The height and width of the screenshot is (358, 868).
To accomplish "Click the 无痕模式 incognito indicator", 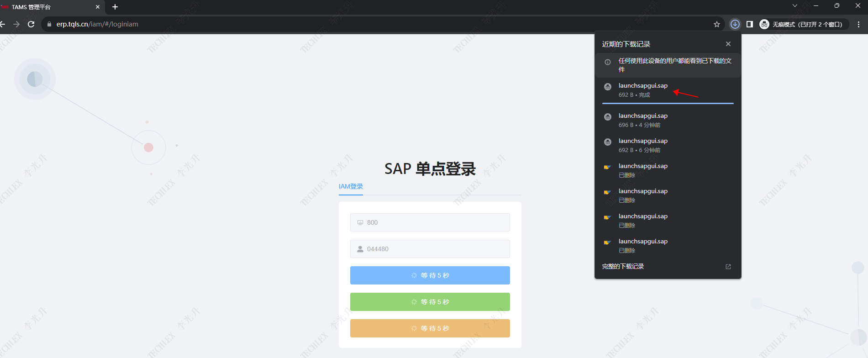I will (x=804, y=24).
